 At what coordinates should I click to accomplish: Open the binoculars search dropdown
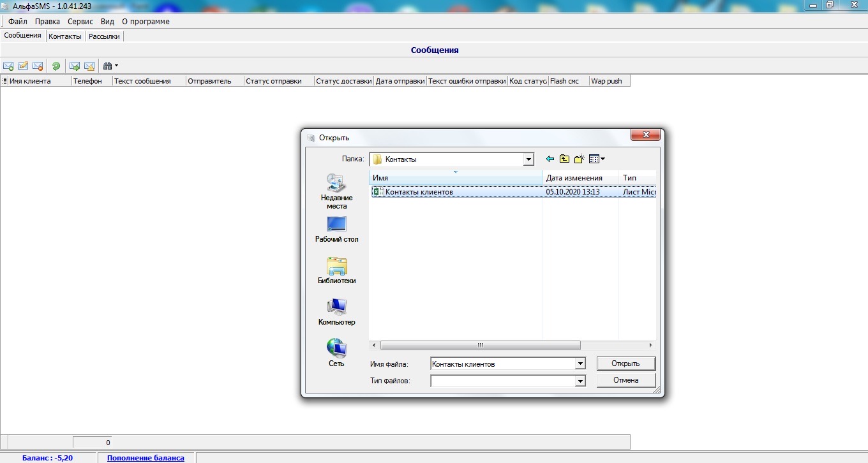point(111,66)
